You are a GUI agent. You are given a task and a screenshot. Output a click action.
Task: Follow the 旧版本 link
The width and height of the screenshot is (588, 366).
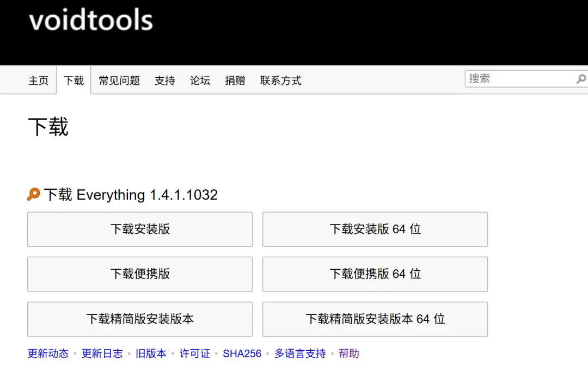pyautogui.click(x=151, y=353)
